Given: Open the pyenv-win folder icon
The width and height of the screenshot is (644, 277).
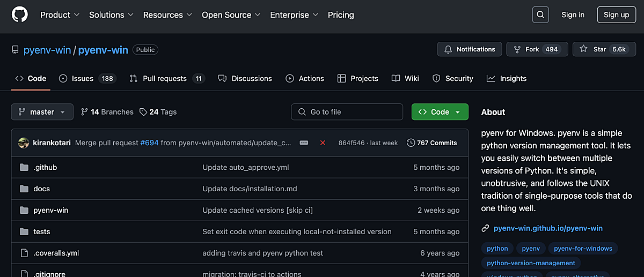Looking at the screenshot, I should (24, 210).
